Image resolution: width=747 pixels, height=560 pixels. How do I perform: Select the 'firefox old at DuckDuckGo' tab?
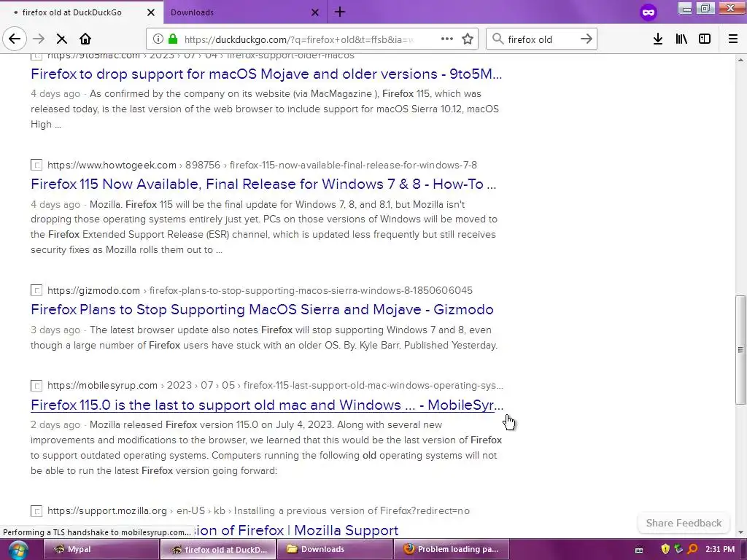(82, 12)
